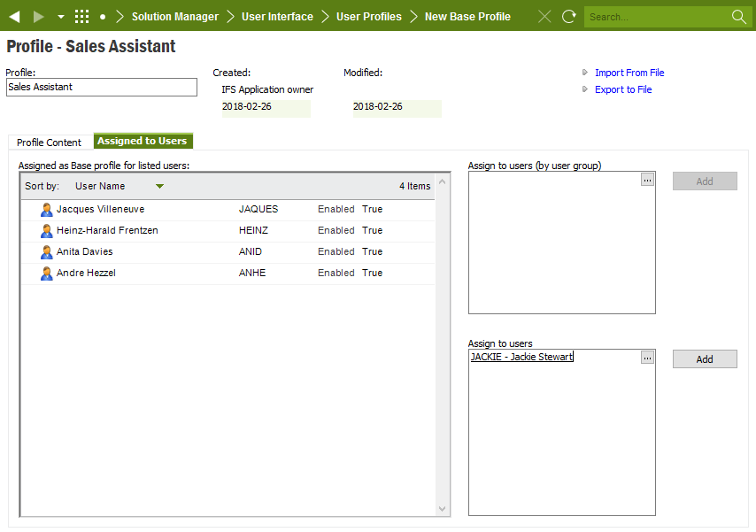Select the Assigned to Users tab
The image size is (756, 532).
coord(143,142)
